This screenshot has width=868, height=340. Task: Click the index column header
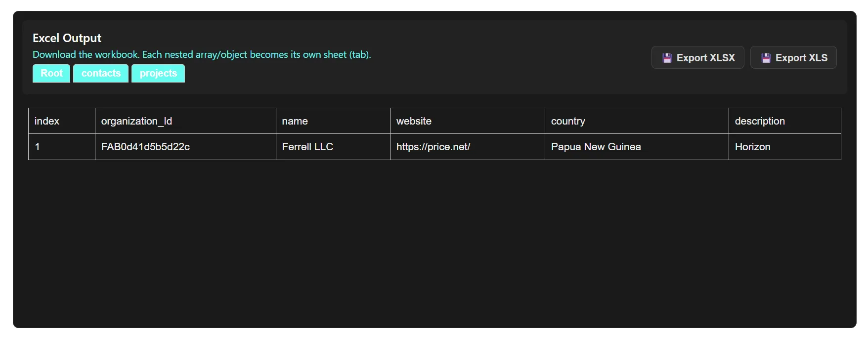coord(46,121)
